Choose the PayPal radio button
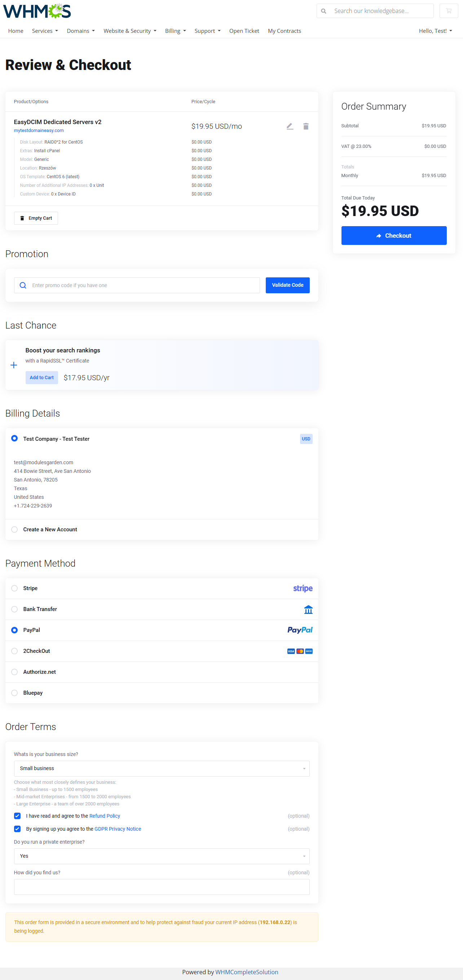The width and height of the screenshot is (463, 980). point(14,630)
